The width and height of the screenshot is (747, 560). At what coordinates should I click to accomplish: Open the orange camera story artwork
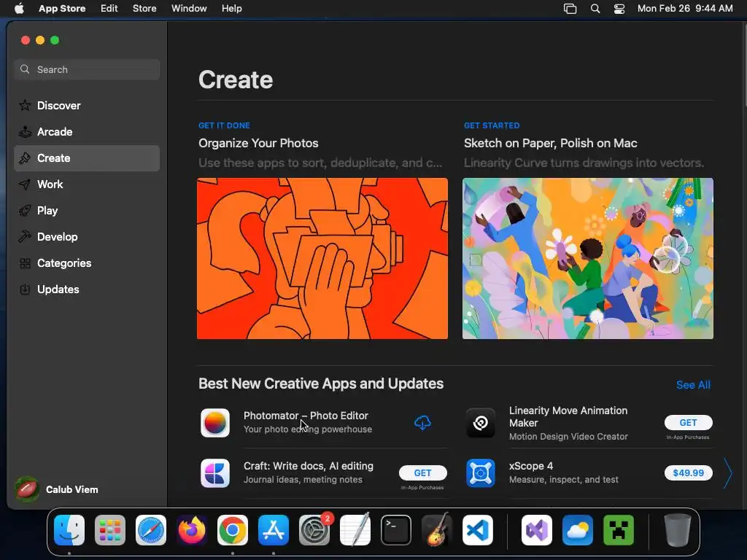pyautogui.click(x=322, y=259)
